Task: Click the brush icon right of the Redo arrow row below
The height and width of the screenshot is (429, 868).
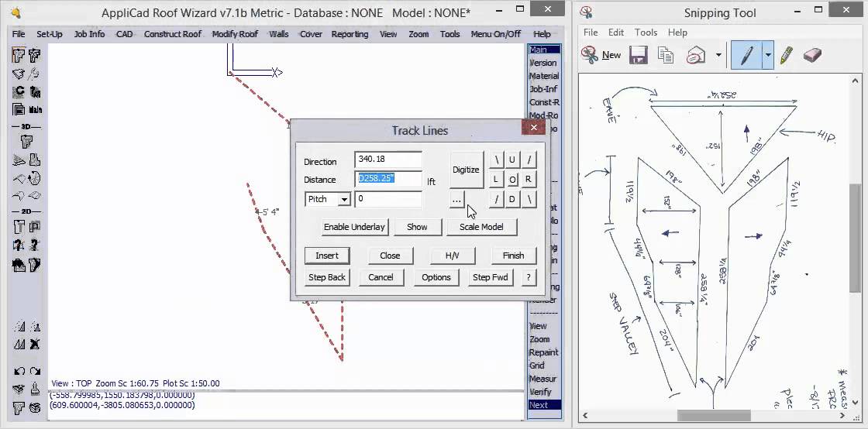Action: [x=35, y=390]
